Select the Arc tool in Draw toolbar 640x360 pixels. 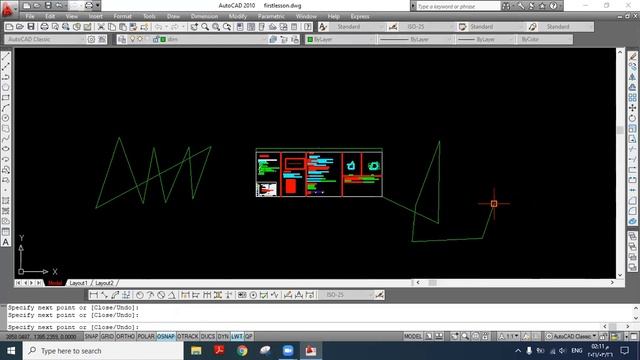[x=6, y=108]
